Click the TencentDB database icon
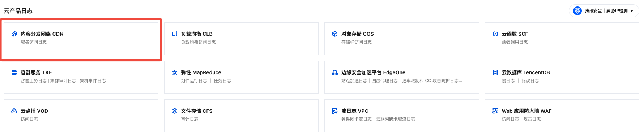This screenshot has width=644, height=138. click(495, 72)
